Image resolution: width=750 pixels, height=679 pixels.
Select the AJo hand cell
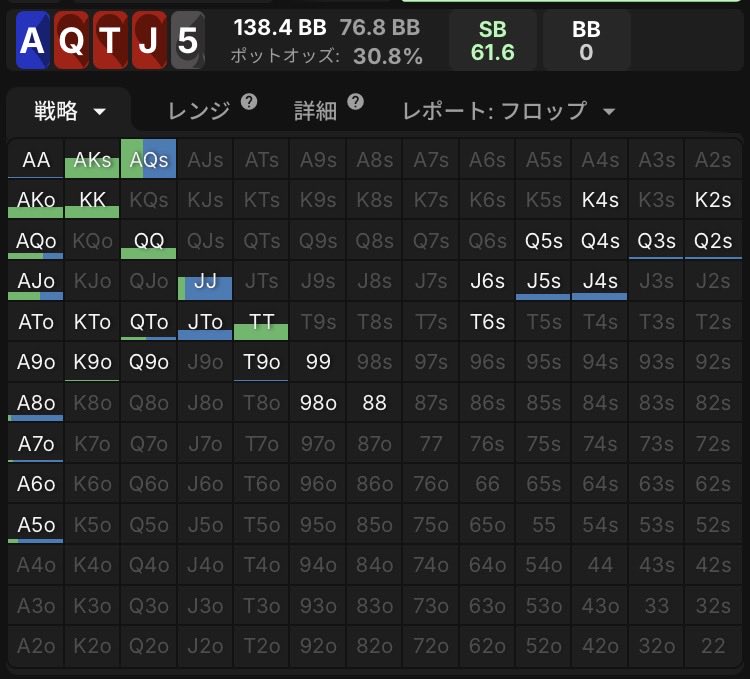click(35, 280)
